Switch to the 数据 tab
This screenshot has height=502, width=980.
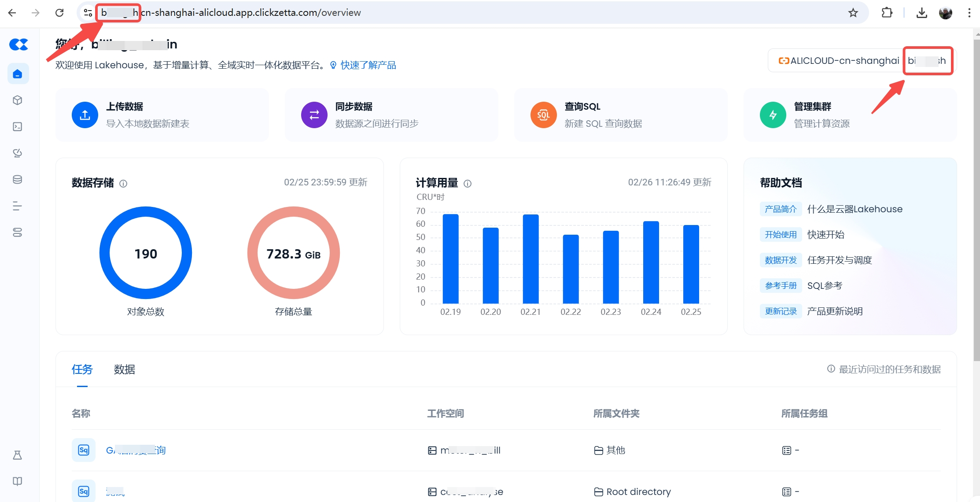click(x=124, y=369)
